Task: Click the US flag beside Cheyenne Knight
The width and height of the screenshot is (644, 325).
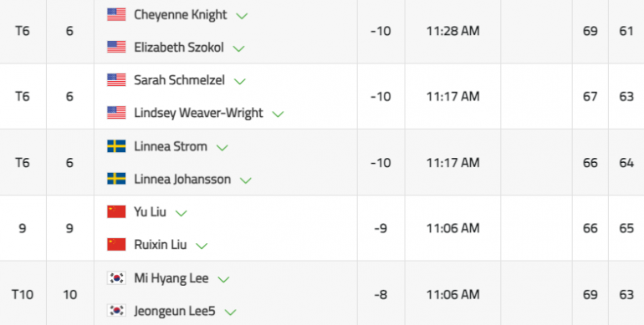Action: [x=116, y=15]
